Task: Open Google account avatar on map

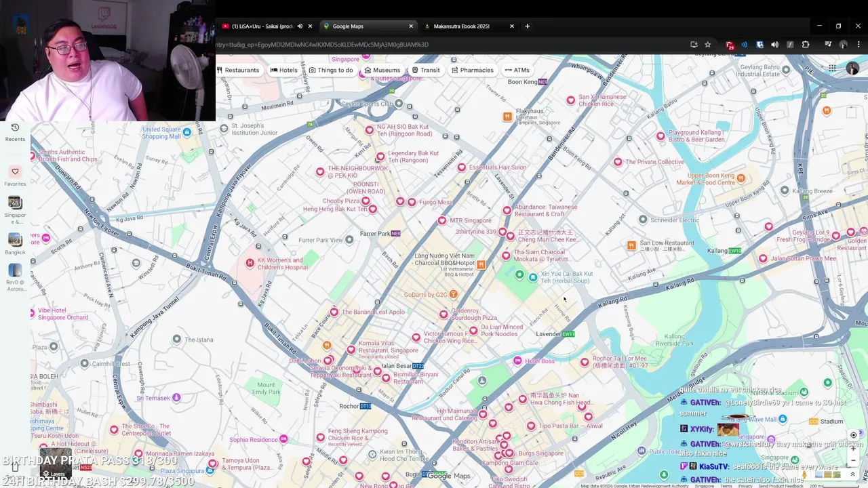Action: click(x=852, y=68)
